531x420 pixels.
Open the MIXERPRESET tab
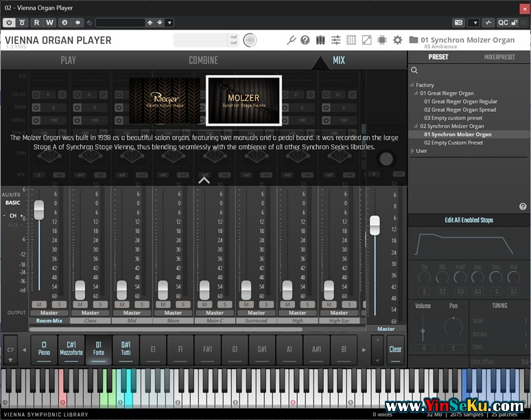pos(499,57)
